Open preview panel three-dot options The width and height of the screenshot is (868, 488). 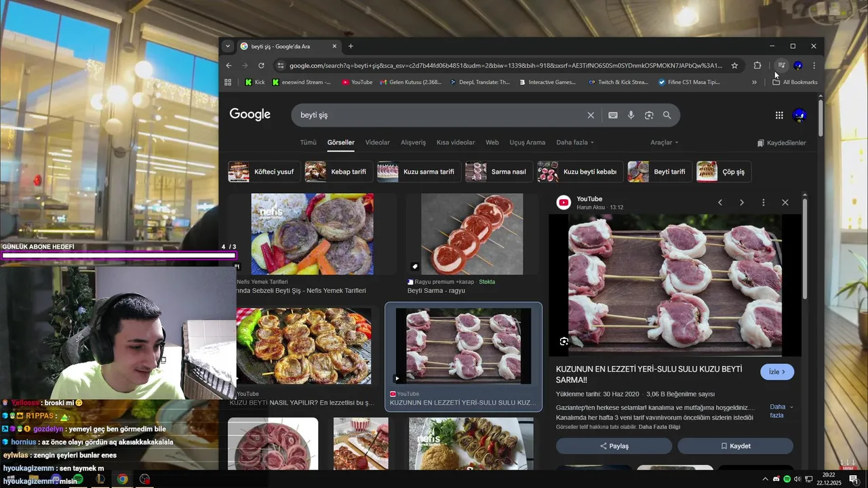click(x=764, y=203)
